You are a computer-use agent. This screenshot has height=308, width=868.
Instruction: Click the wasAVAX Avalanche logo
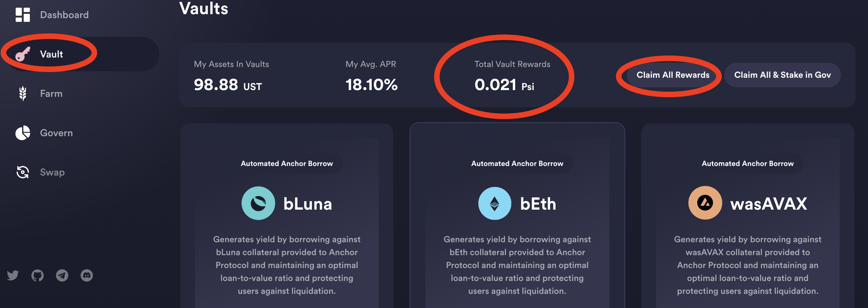705,203
